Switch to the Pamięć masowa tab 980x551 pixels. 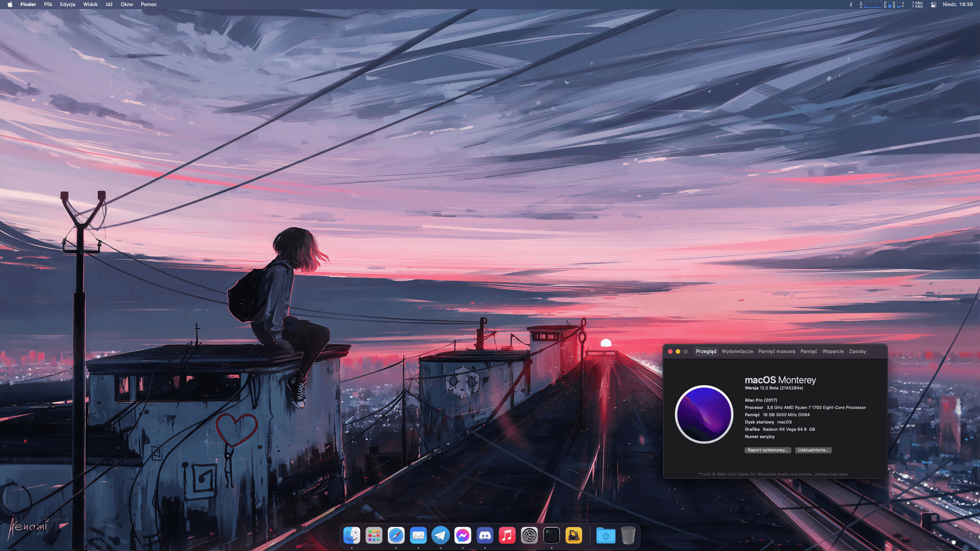776,351
